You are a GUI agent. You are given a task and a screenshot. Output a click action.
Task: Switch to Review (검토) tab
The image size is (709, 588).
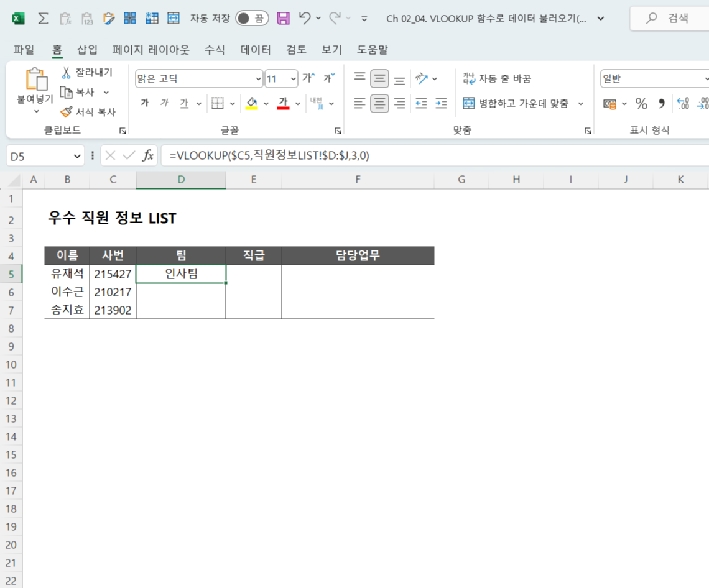click(296, 50)
